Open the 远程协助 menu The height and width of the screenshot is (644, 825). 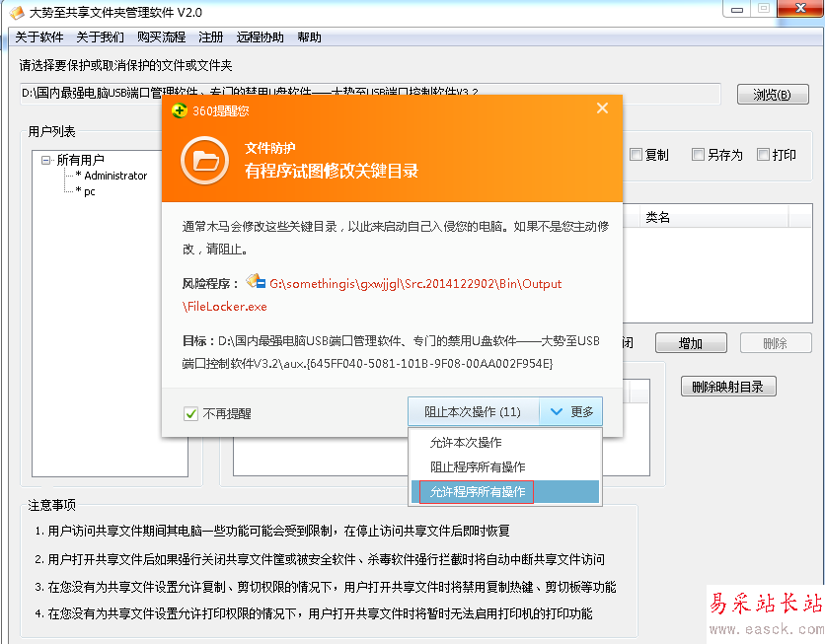(260, 37)
